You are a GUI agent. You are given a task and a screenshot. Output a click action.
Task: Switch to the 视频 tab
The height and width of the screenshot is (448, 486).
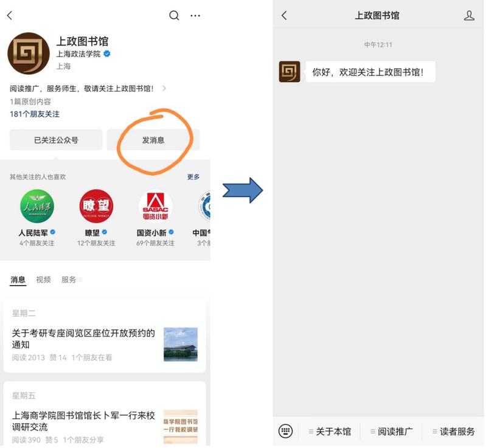point(43,280)
